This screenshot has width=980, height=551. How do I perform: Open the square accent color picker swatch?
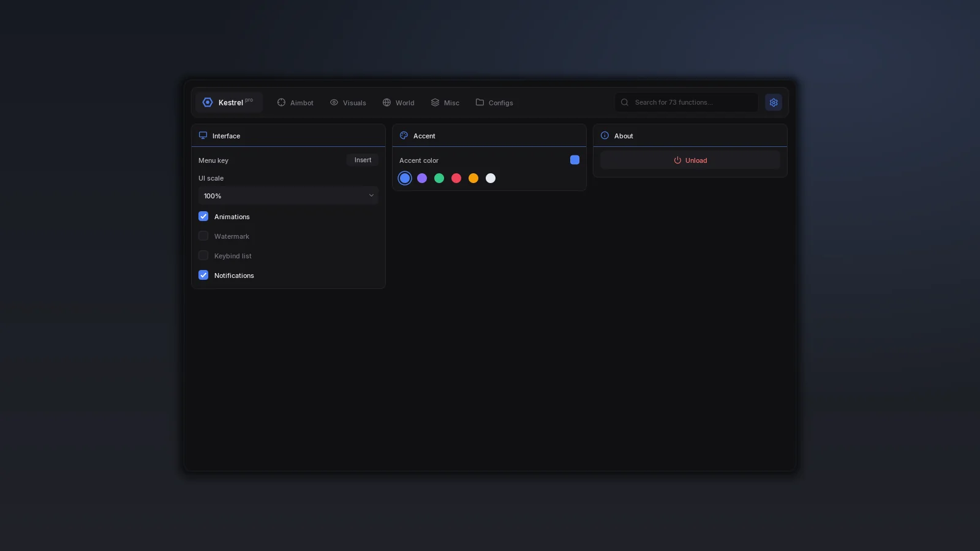tap(575, 160)
